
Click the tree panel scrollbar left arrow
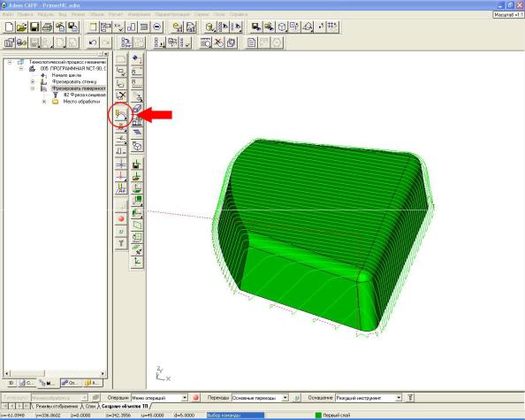click(7, 373)
